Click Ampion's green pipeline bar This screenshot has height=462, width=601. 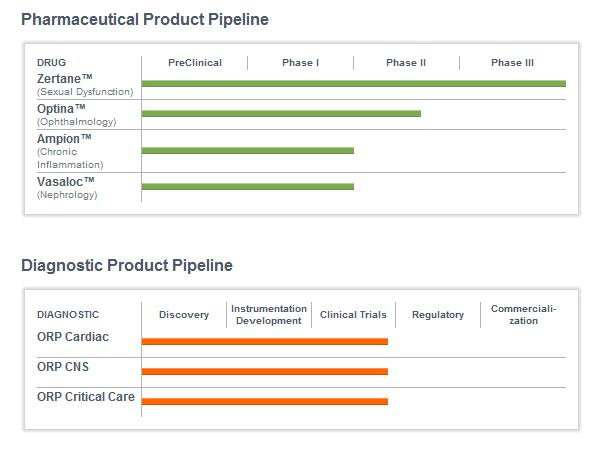coord(248,151)
